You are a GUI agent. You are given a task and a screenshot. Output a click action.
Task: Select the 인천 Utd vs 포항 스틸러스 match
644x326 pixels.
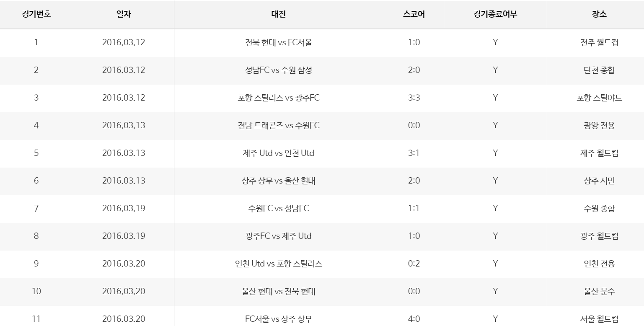(279, 264)
